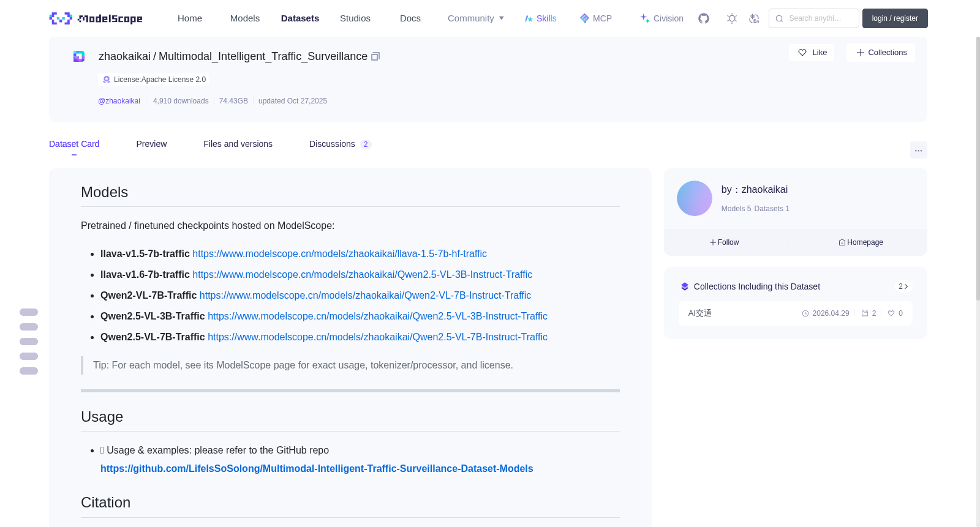Click the clock date icon 2026.04.29
The image size is (980, 527).
point(805,313)
